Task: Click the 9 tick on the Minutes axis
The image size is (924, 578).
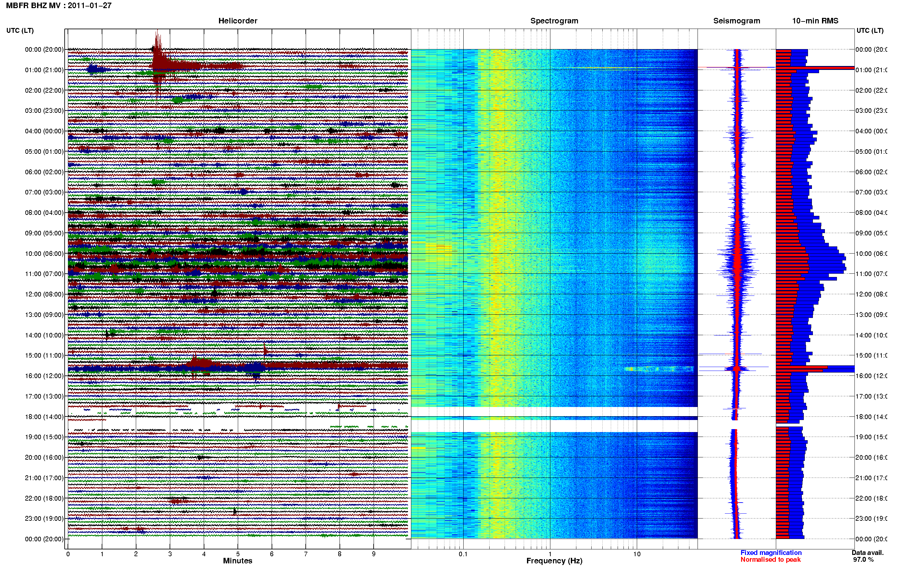Action: click(x=374, y=554)
